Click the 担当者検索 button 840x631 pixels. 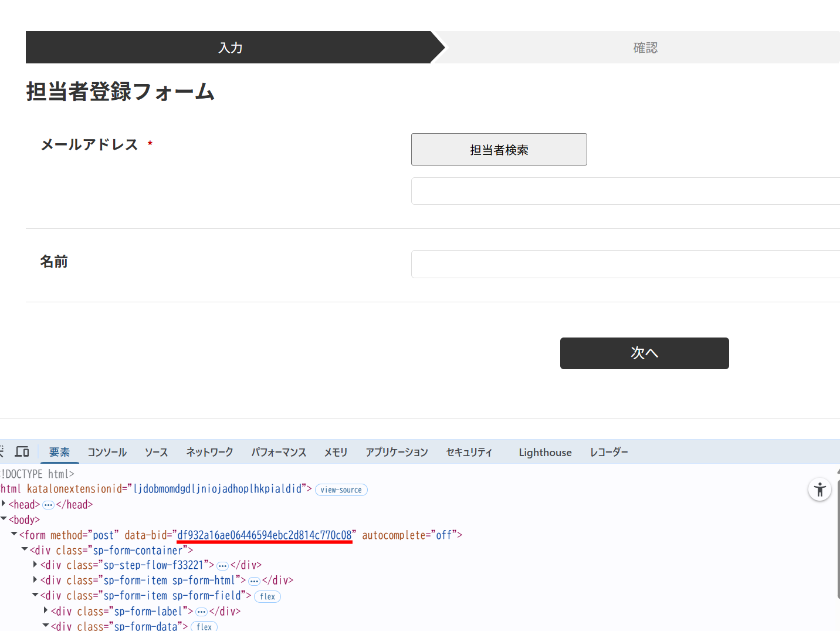coord(499,150)
